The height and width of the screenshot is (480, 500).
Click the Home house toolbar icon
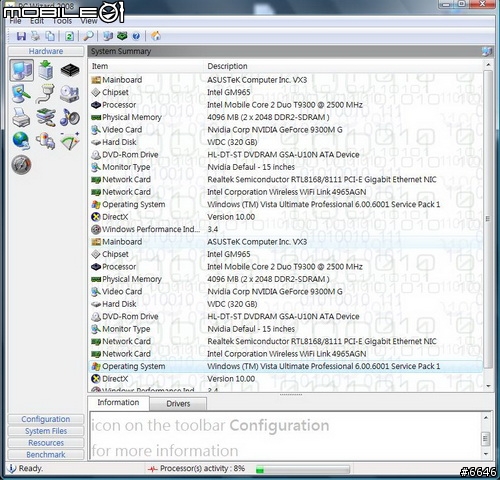pos(156,36)
